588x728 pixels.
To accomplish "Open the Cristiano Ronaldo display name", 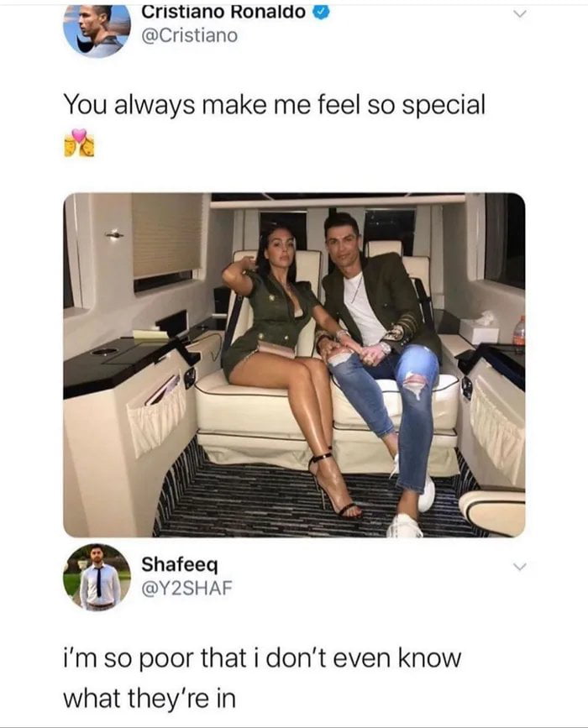I will (226, 12).
